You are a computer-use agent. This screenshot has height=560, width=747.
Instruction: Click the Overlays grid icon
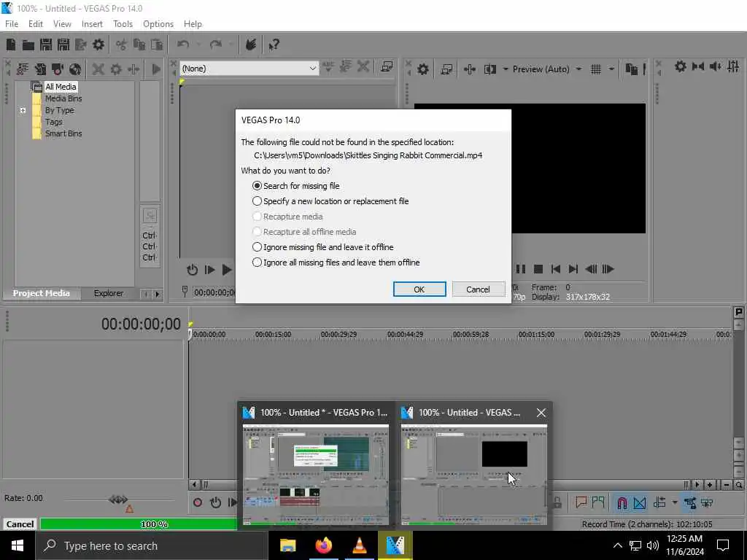coord(595,69)
